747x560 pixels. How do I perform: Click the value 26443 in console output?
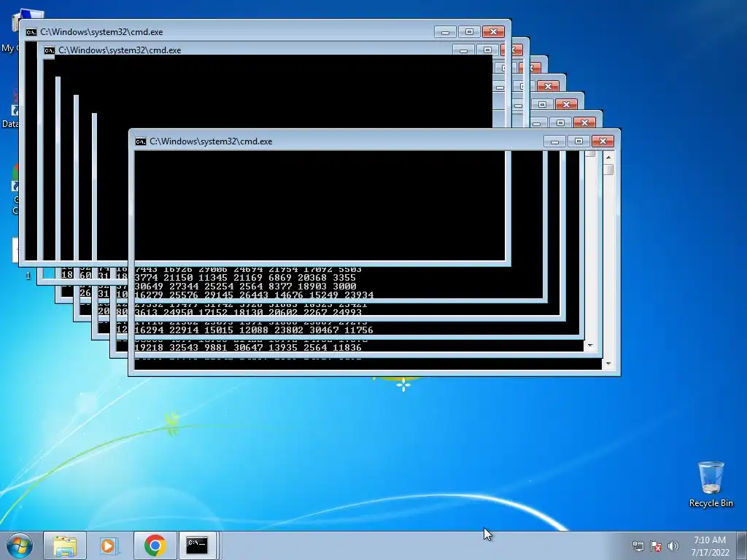point(254,295)
